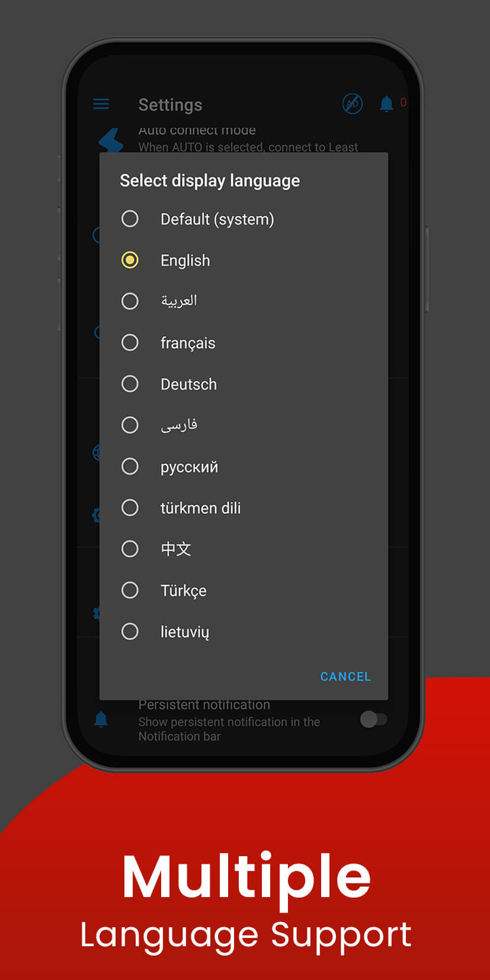Image resolution: width=490 pixels, height=980 pixels.
Task: Tap the remove-ads icon in header
Action: 353,104
